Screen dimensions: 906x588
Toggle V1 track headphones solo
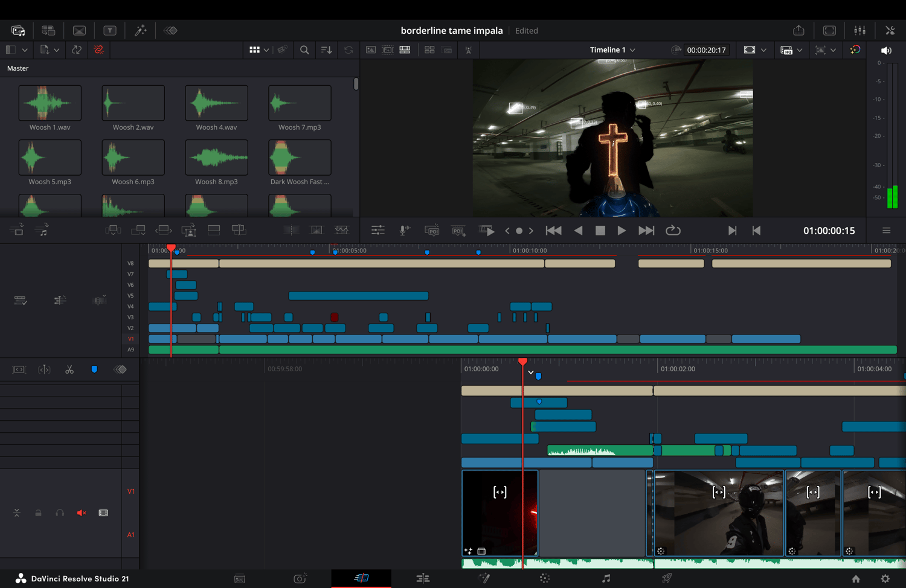(x=60, y=513)
